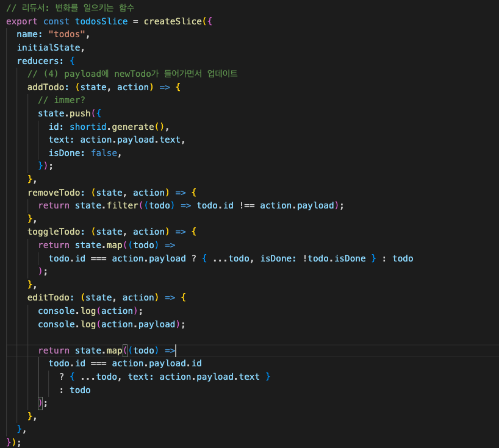Click console.log(action.payload); line
The width and height of the screenshot is (499, 448).
point(112,324)
